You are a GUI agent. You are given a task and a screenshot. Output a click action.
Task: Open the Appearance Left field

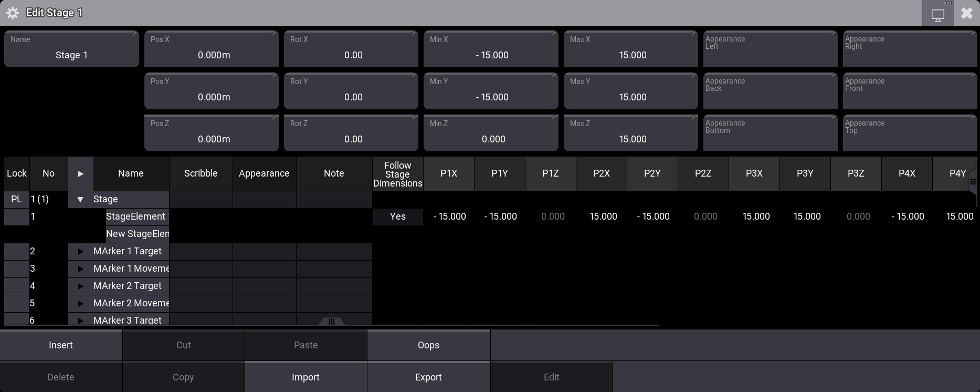(x=770, y=49)
